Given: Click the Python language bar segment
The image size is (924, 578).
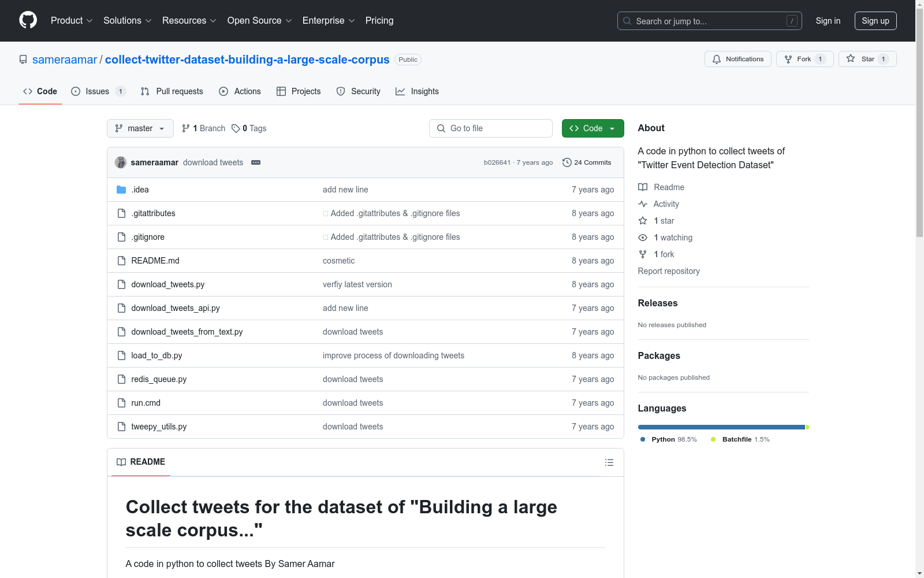Looking at the screenshot, I should point(721,427).
